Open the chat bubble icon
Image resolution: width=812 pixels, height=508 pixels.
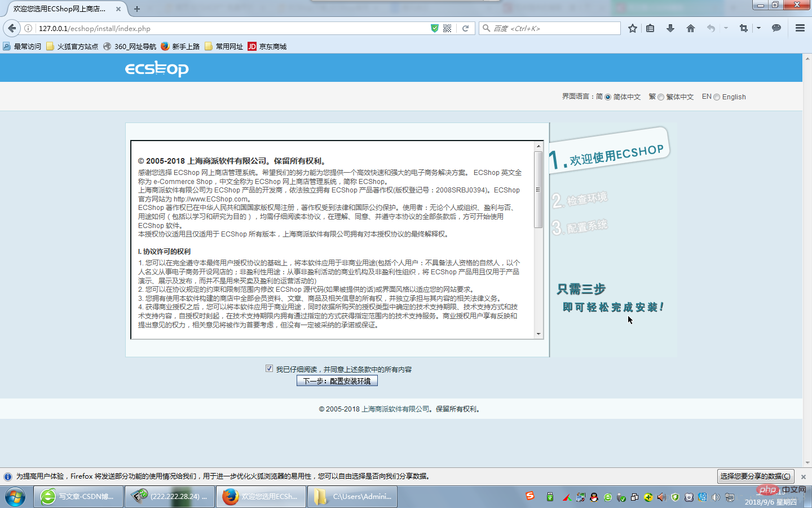(776, 28)
